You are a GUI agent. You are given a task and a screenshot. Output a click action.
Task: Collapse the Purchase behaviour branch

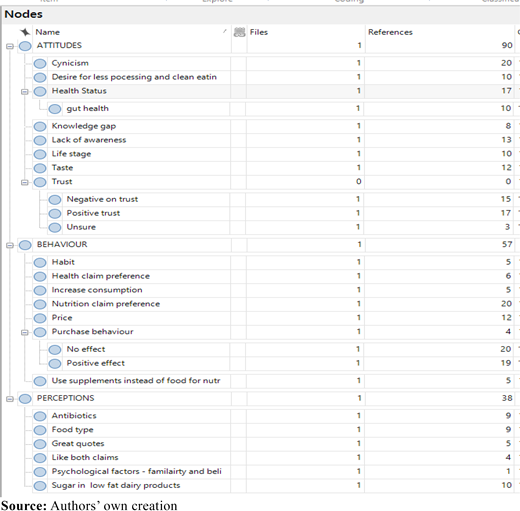tap(25, 332)
